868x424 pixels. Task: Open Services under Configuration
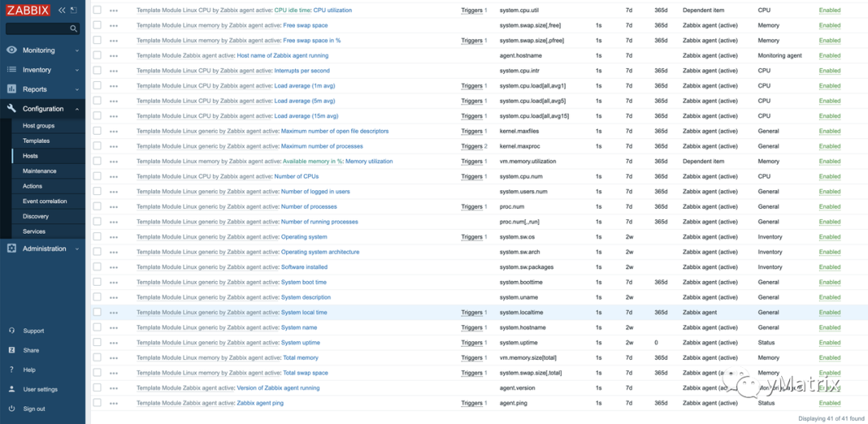click(x=34, y=231)
